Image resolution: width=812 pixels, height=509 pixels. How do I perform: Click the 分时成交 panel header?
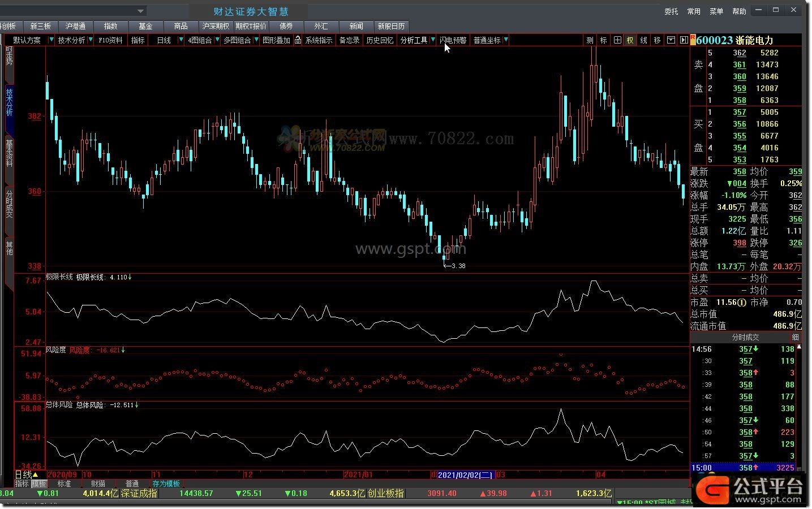[745, 337]
